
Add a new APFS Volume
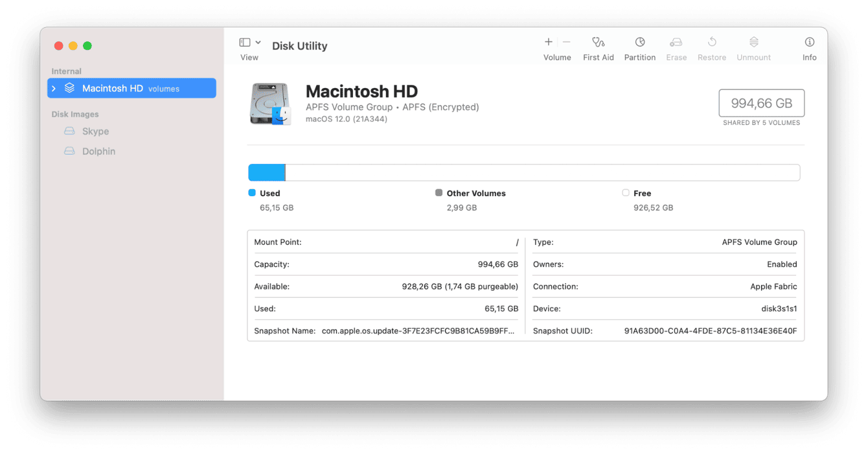(x=548, y=41)
